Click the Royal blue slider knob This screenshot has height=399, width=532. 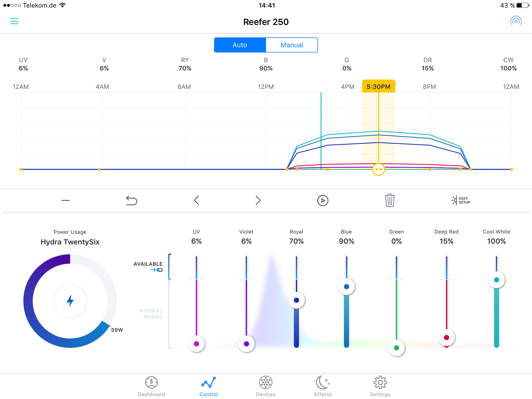point(296,300)
